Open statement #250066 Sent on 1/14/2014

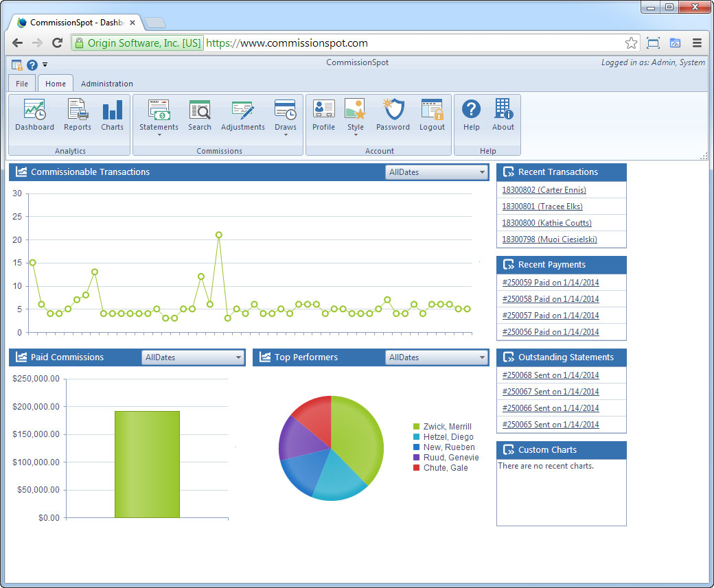tap(551, 408)
